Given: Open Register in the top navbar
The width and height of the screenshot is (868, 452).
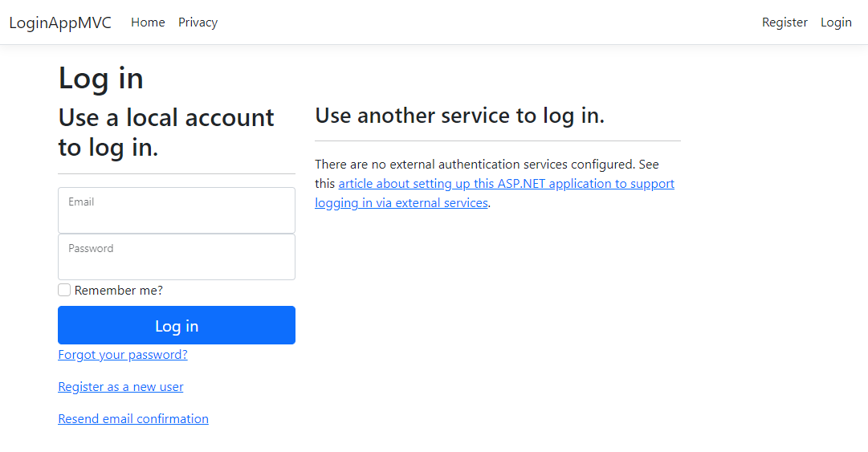Looking at the screenshot, I should (x=784, y=22).
